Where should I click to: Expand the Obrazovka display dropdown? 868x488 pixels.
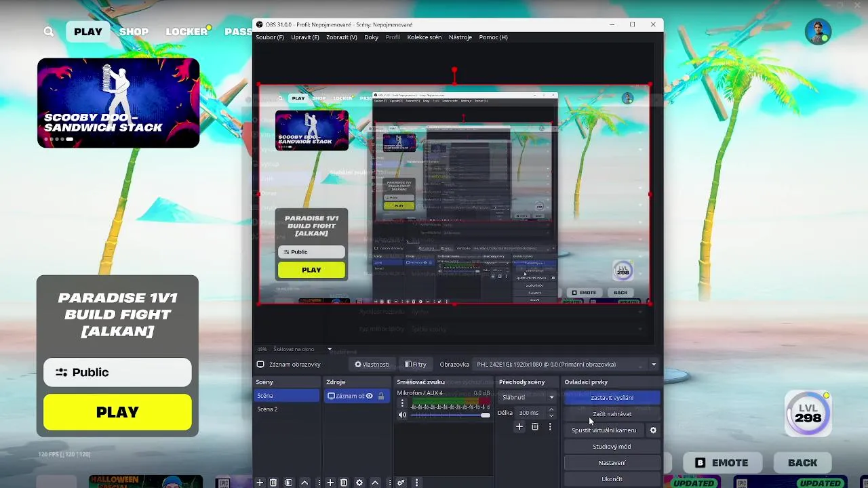[654, 365]
